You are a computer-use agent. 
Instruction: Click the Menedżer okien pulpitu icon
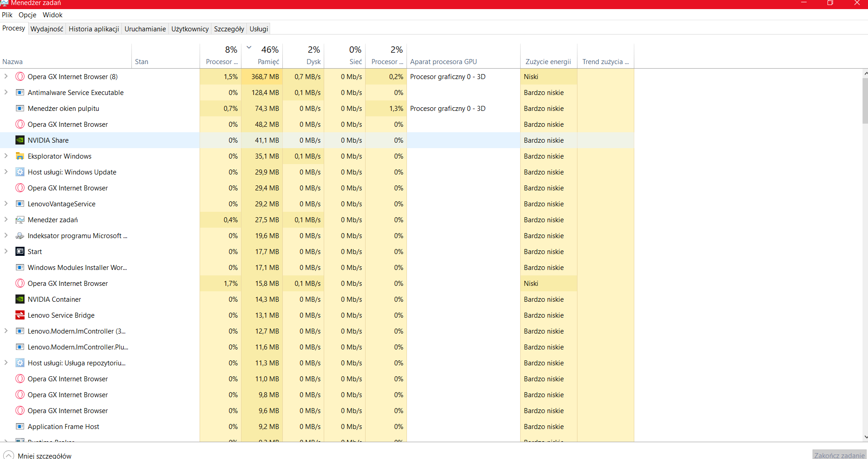pyautogui.click(x=20, y=109)
